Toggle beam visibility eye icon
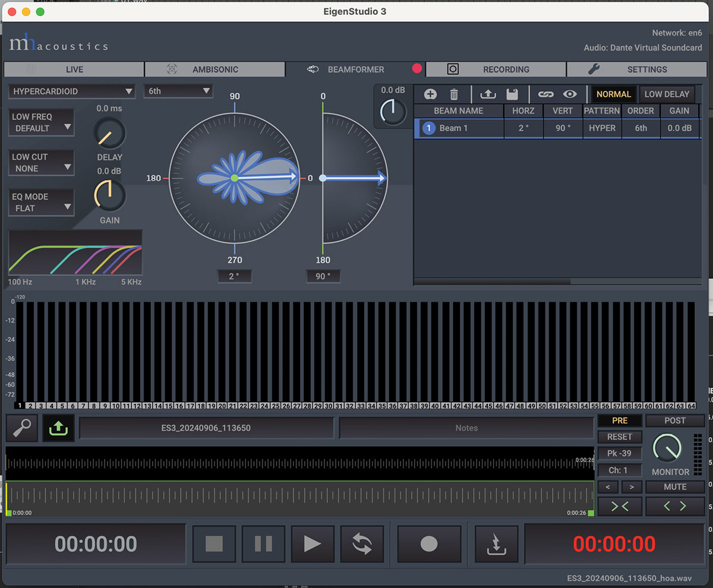Viewport: 713px width, 588px height. click(x=570, y=94)
